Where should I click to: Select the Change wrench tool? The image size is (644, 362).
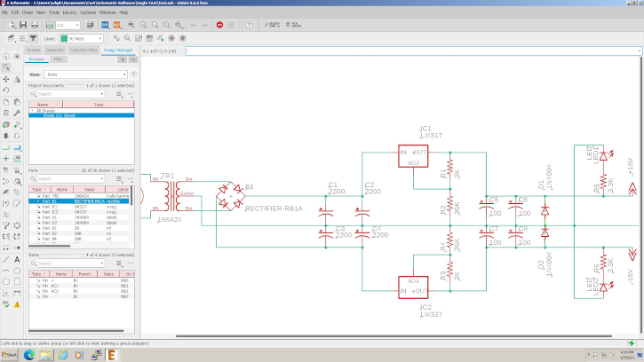pyautogui.click(x=17, y=113)
